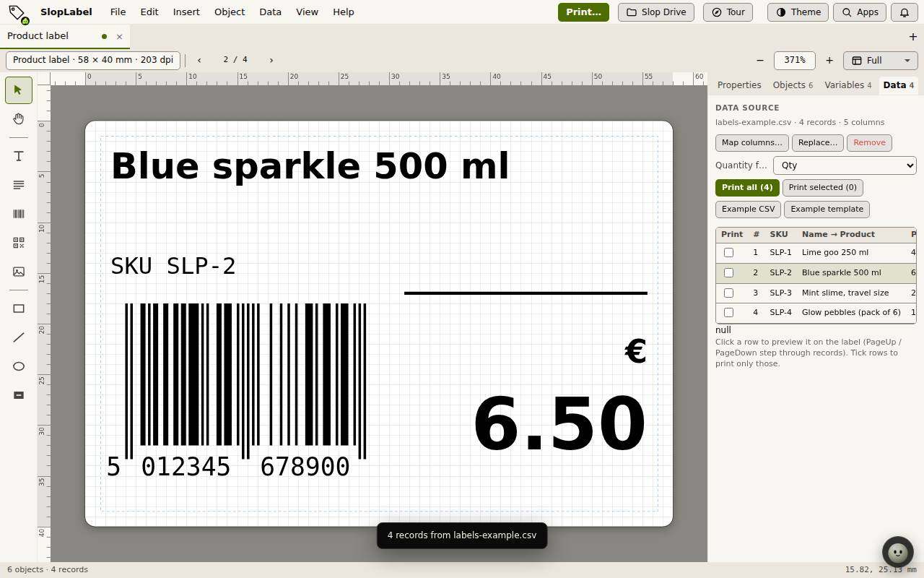Choose the single-line text tool

[x=19, y=156]
